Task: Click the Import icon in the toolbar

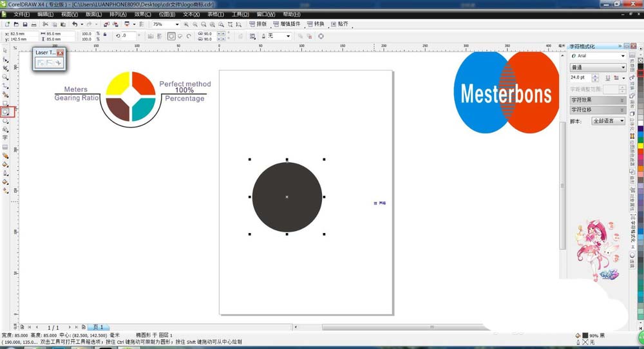Action: click(x=106, y=24)
